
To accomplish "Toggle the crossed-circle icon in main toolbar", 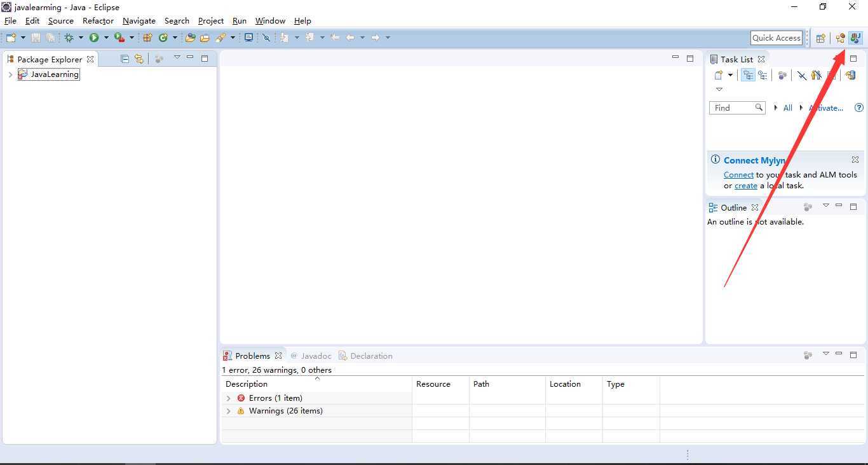I will click(266, 38).
